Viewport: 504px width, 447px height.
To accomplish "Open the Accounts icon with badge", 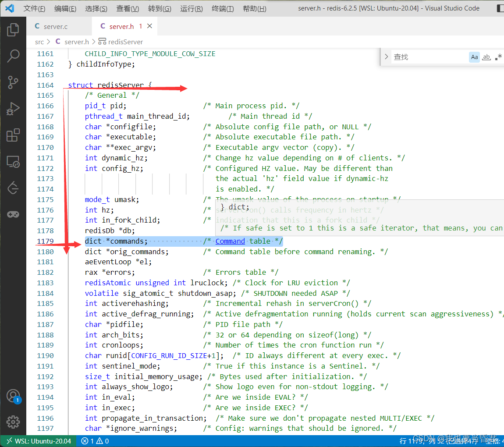I will pyautogui.click(x=13, y=396).
